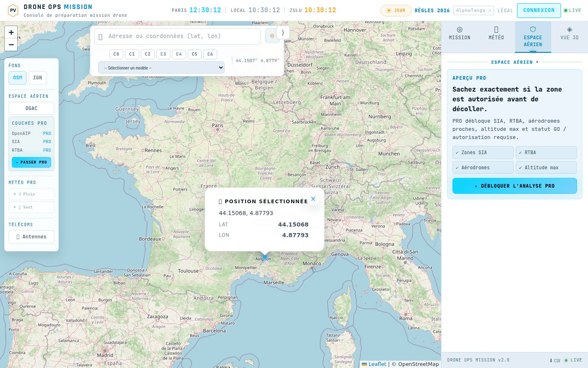Click the LAT value 44.15068
Screen dimensions: 588x368
pos(293,224)
